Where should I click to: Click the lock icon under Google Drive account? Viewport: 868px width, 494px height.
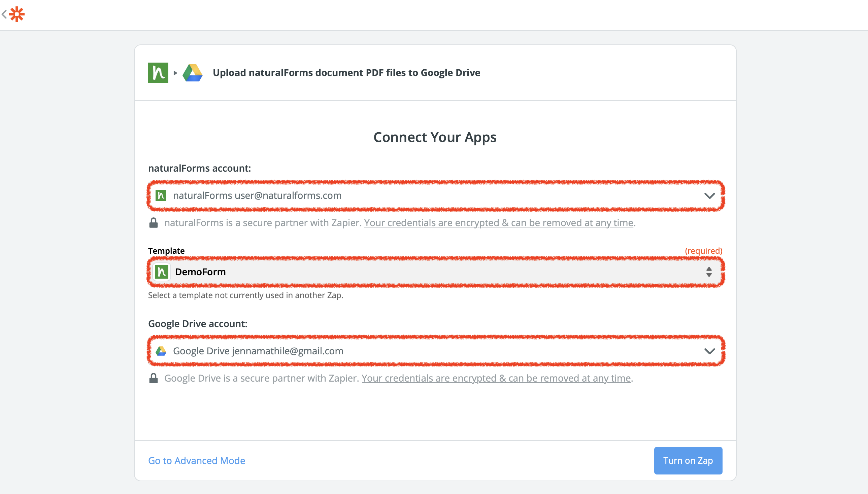pos(154,378)
